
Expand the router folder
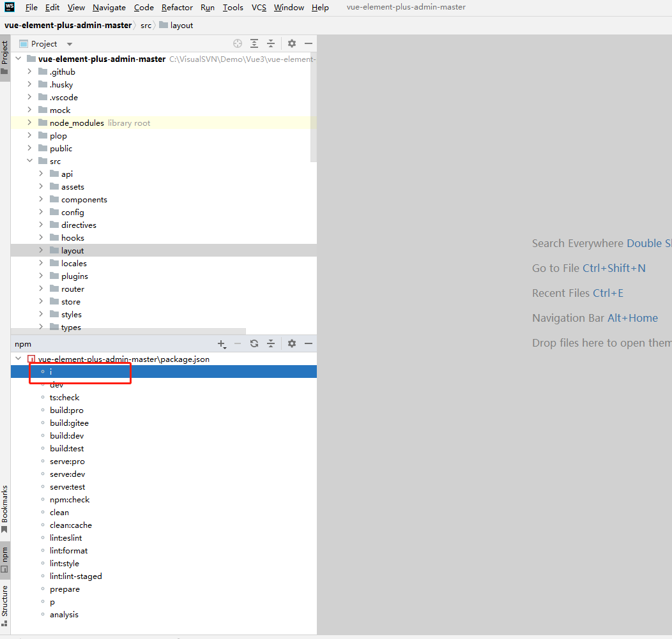pos(41,289)
